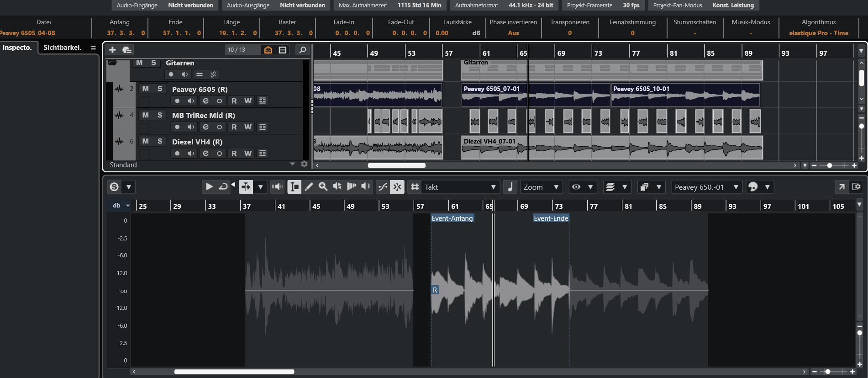Click Edit Channel Settings on Peavey 6505 track
Image resolution: width=868 pixels, height=378 pixels.
coord(205,101)
